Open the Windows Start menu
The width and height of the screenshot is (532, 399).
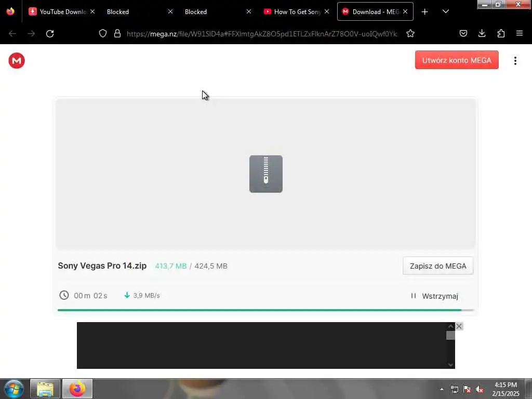click(14, 389)
